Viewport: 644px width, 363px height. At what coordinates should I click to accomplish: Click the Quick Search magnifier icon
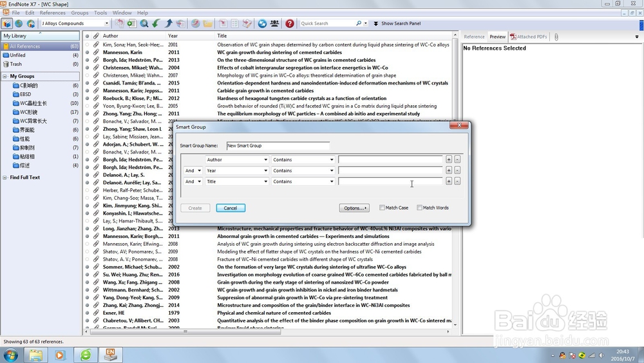(x=359, y=23)
